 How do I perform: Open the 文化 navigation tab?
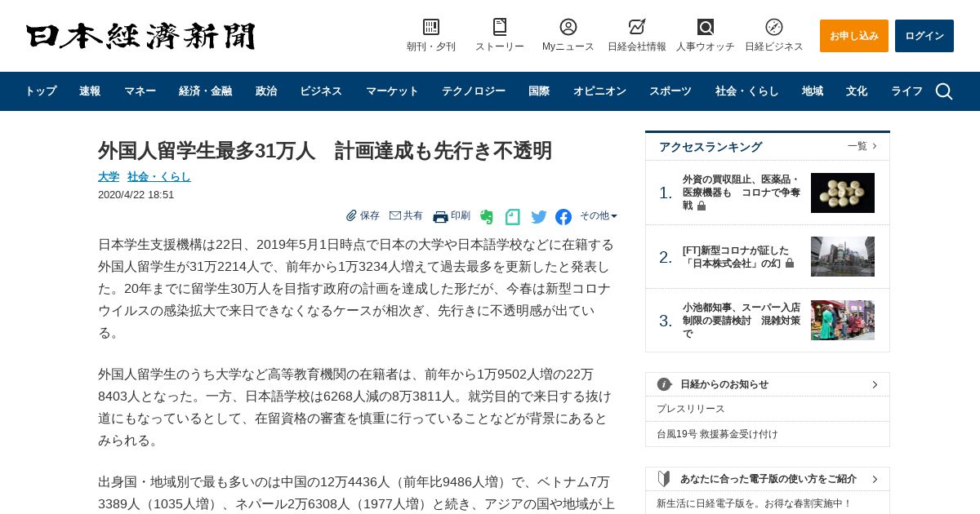pyautogui.click(x=857, y=91)
